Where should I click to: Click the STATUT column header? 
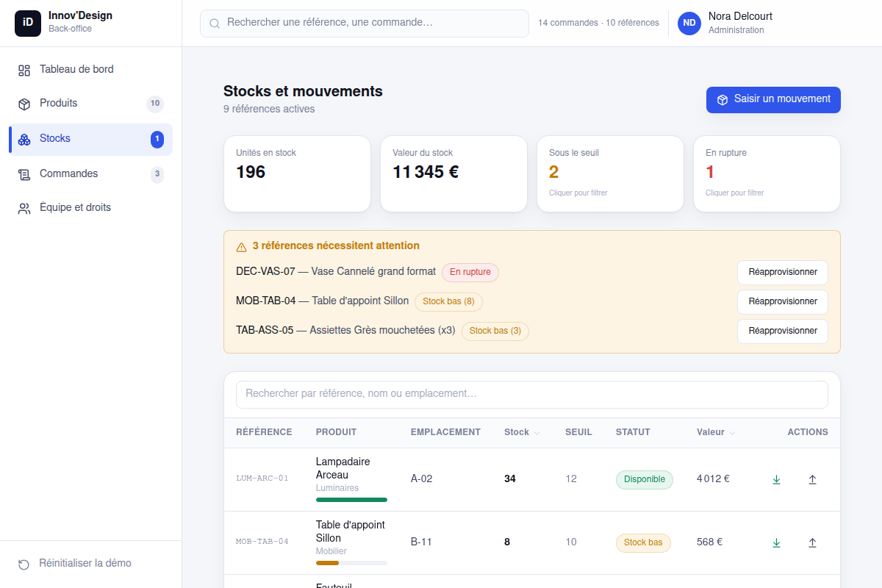click(x=633, y=432)
